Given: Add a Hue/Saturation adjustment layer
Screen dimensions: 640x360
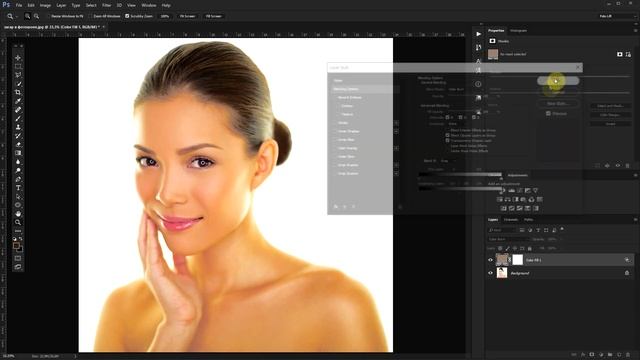Looking at the screenshot, I should (x=500, y=200).
